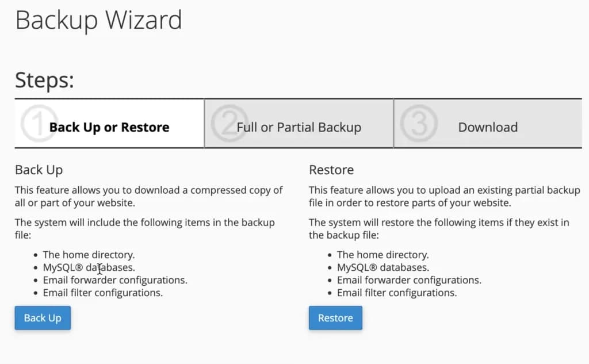The height and width of the screenshot is (364, 589).
Task: Click the Email filter configurations bullet under Restore
Action: click(397, 293)
